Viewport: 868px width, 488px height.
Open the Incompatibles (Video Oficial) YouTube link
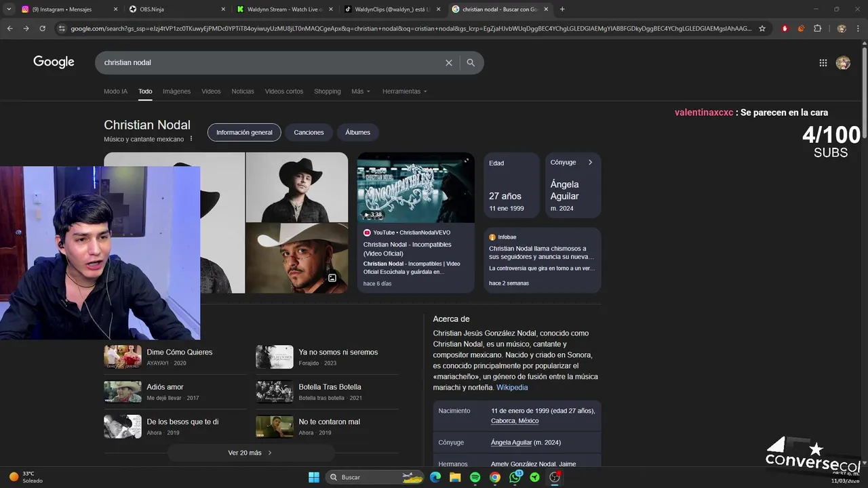[x=407, y=249]
